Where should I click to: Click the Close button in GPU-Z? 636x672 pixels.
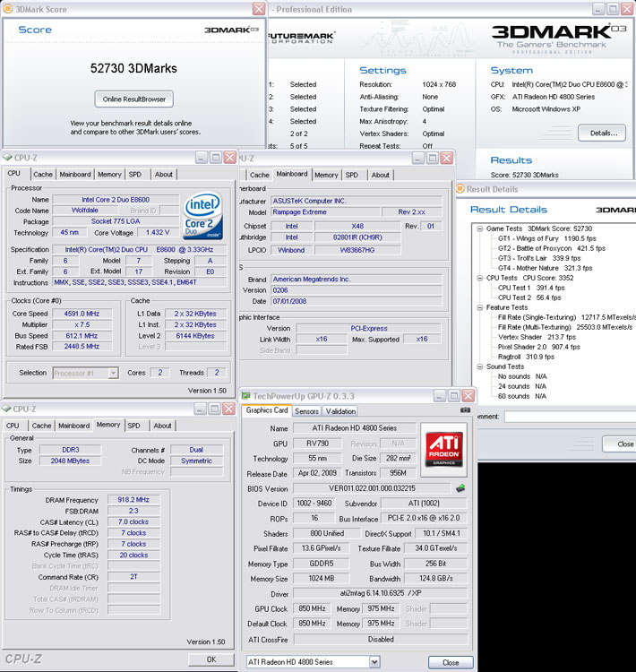pyautogui.click(x=451, y=662)
